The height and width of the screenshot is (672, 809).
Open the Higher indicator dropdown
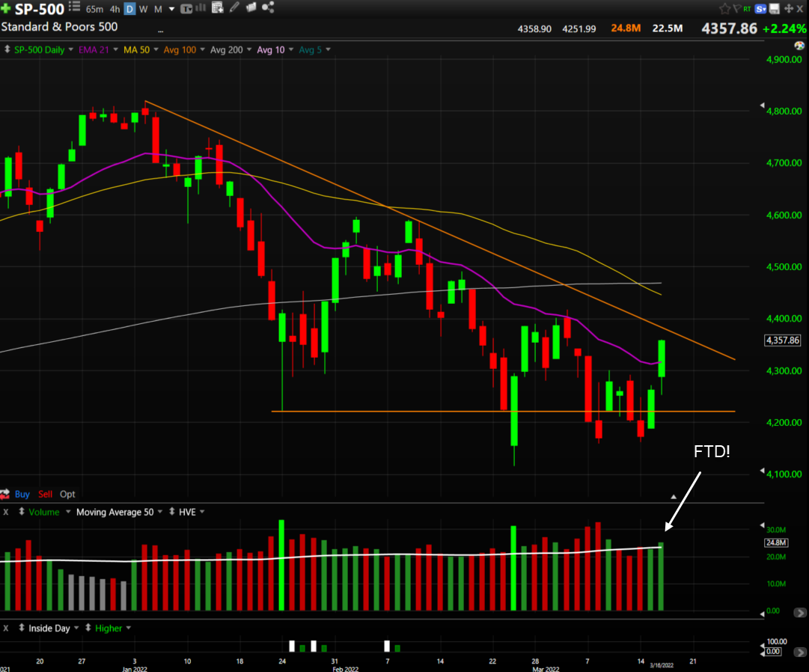129,628
